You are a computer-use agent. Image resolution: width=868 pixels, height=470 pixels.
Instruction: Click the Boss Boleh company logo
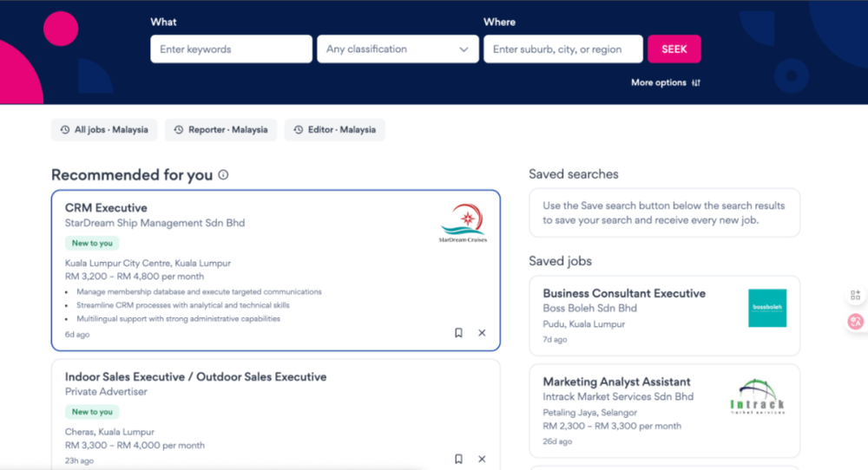pos(766,308)
